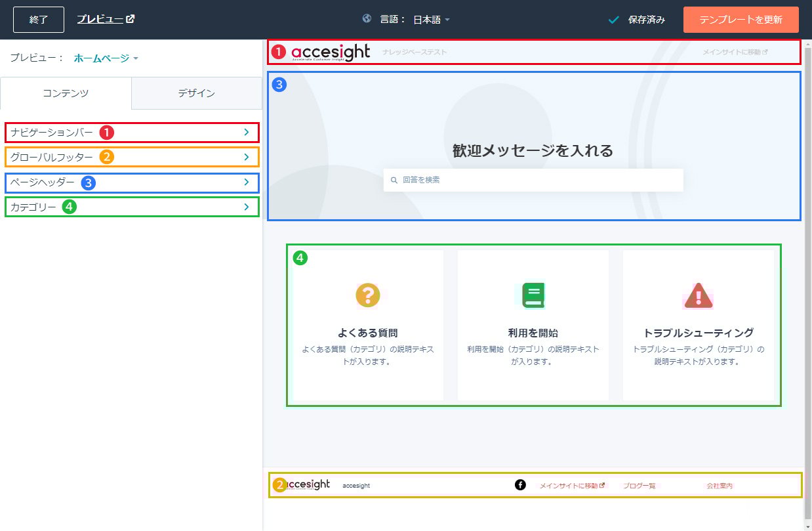Click the accesight logo in footer
Screen dimensions: 812x531
click(308, 484)
